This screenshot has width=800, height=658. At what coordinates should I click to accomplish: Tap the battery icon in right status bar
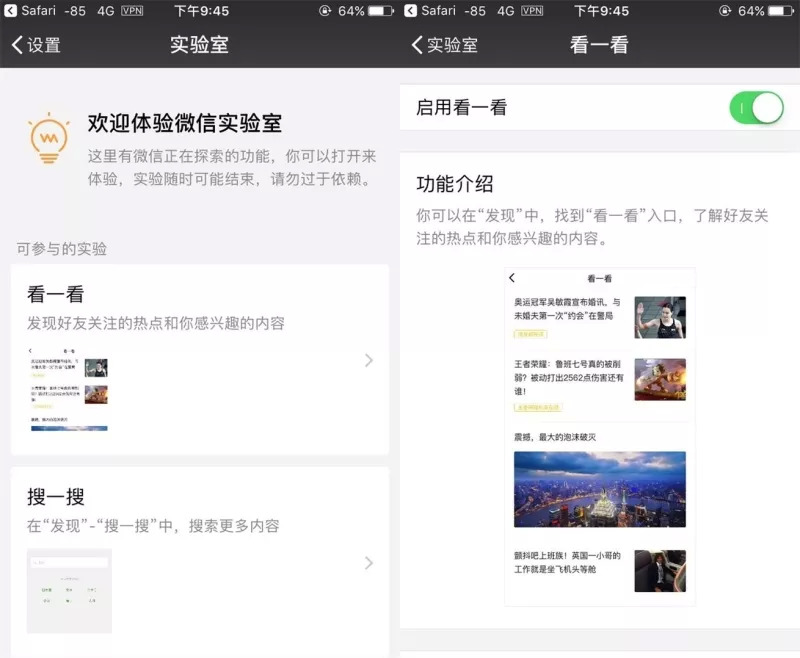pos(781,11)
